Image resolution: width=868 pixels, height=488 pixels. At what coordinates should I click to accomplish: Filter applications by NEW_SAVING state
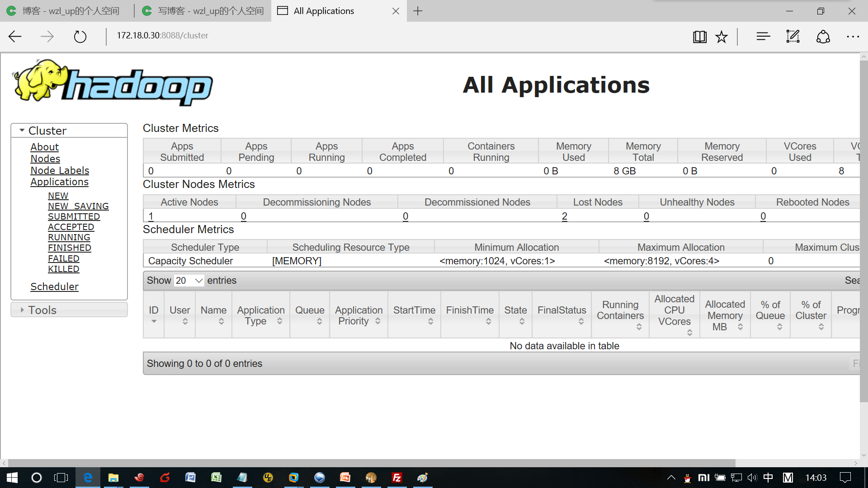(78, 206)
